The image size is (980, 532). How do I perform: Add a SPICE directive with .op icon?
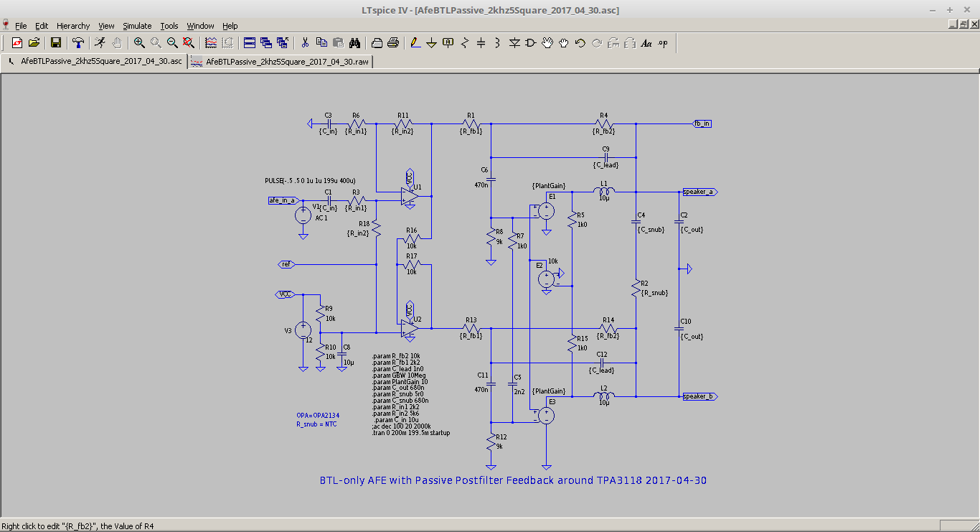tap(662, 43)
